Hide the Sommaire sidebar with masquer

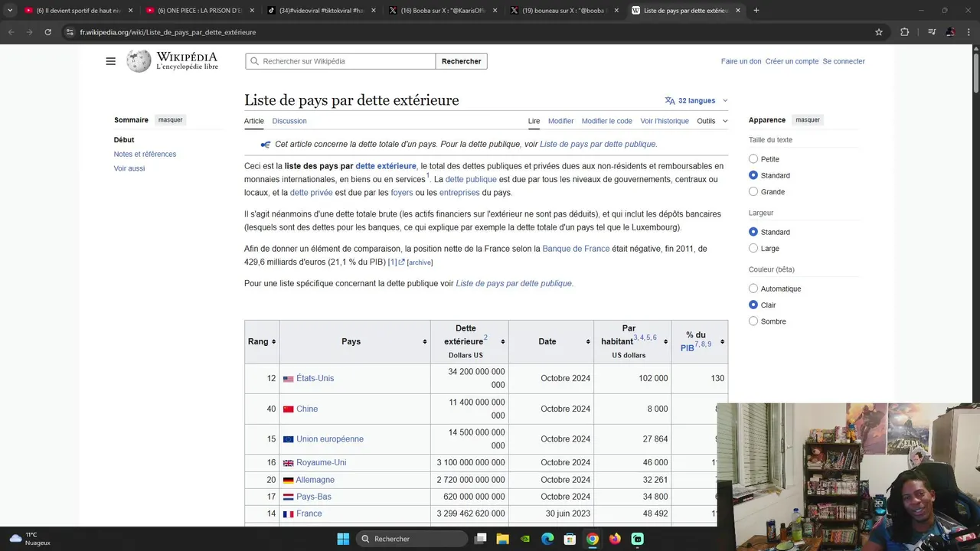point(171,120)
